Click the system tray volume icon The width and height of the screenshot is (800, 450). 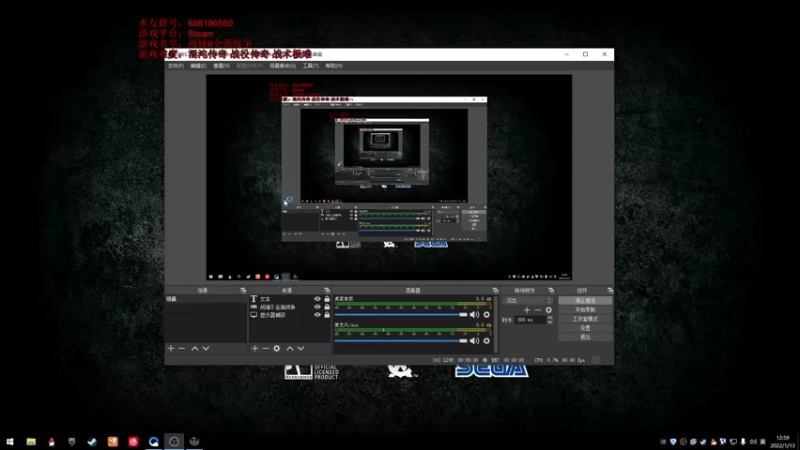[753, 442]
